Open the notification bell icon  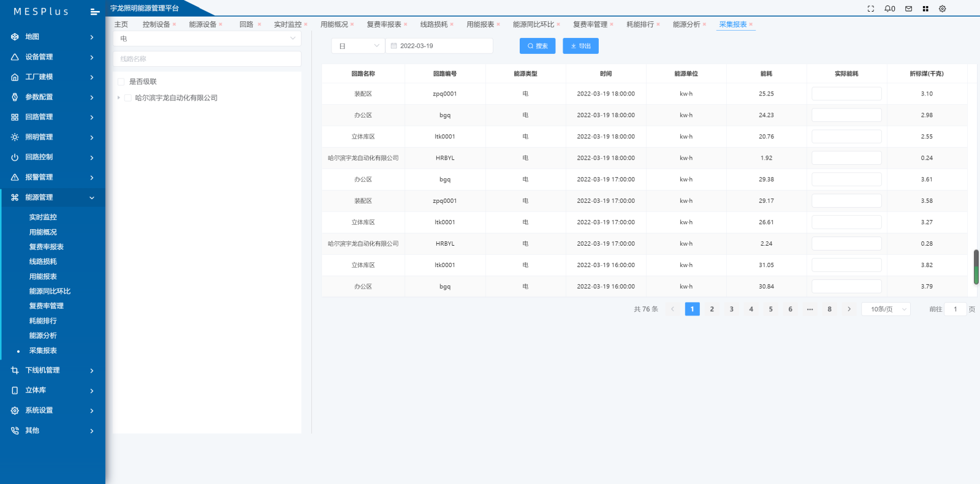coord(887,9)
